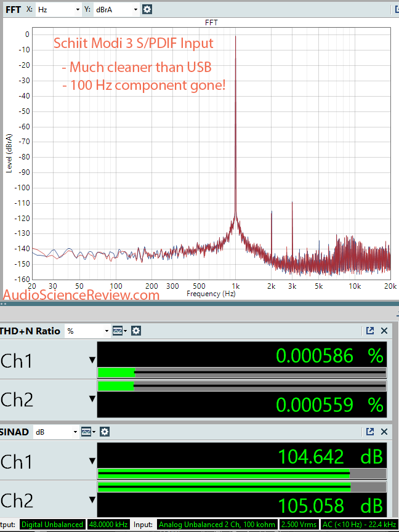Click the SINAD panel title
This screenshot has width=399, height=532.
(14, 432)
